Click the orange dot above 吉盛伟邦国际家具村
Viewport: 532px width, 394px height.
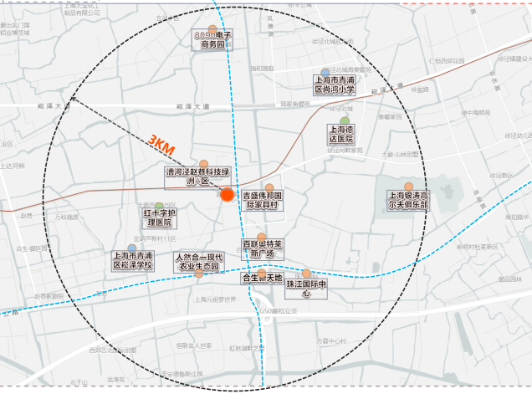[x=269, y=187]
